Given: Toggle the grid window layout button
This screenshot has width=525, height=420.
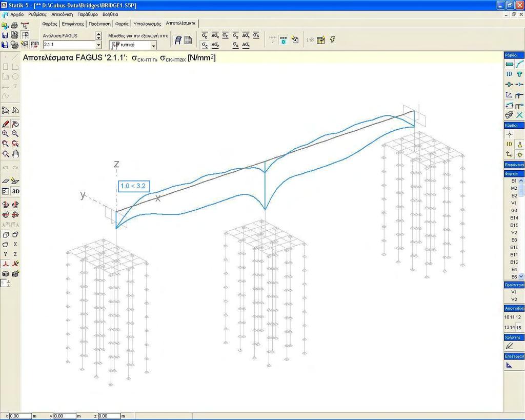Looking at the screenshot, I should coord(25,35).
